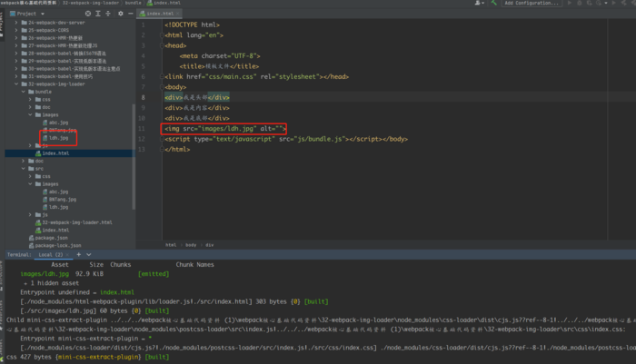The height and width of the screenshot is (364, 636).
Task: Collapse the bundle folder
Action: (x=23, y=92)
